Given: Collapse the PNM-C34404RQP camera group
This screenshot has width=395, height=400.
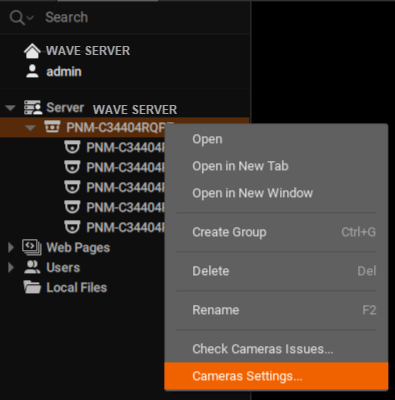Looking at the screenshot, I should [x=31, y=128].
